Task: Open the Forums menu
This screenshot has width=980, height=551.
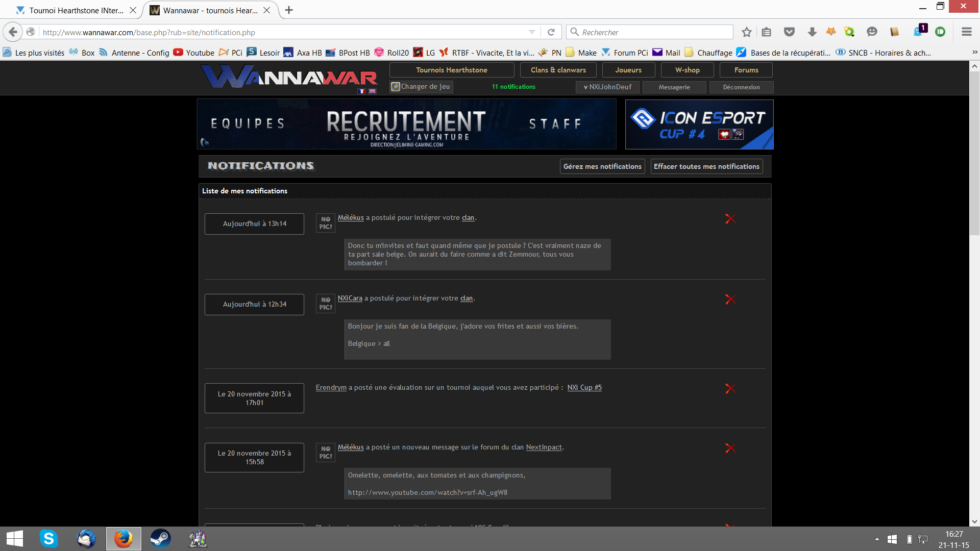Action: point(746,70)
